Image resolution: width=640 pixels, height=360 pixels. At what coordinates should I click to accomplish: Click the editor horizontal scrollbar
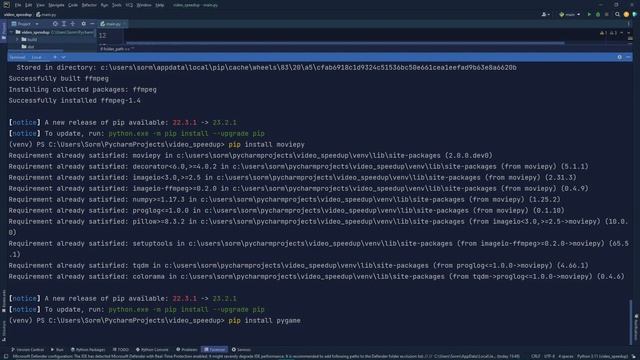(x=345, y=42)
